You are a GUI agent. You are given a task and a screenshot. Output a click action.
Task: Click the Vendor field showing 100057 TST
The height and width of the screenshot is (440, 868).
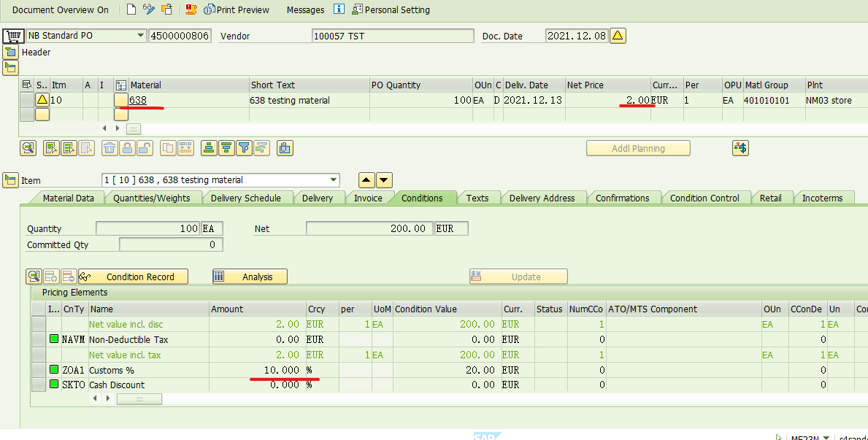point(392,35)
